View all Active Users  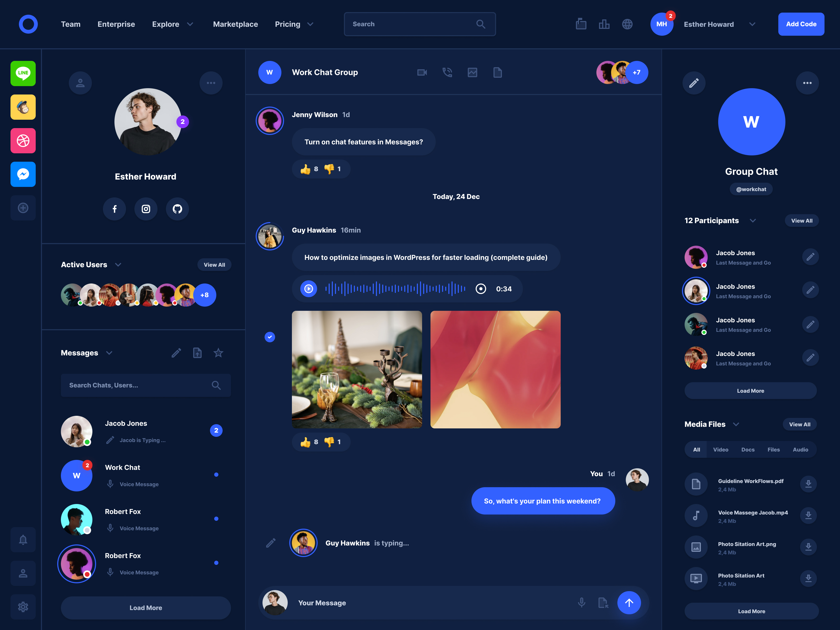point(214,265)
